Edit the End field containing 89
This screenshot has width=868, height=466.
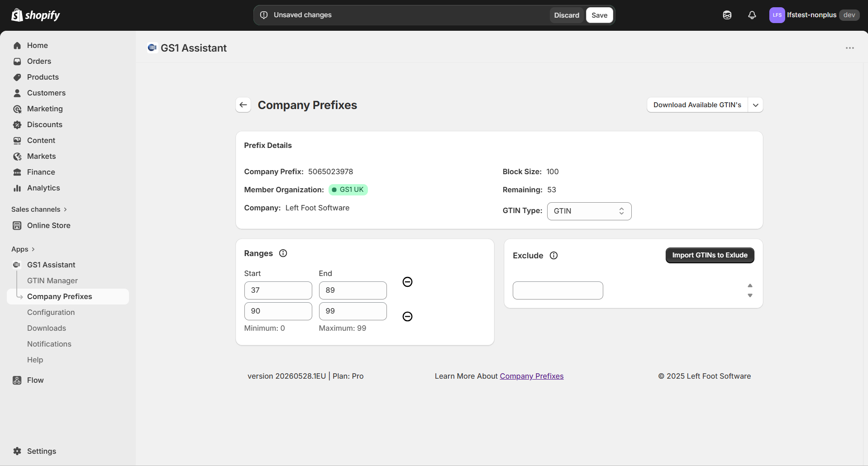coord(353,290)
